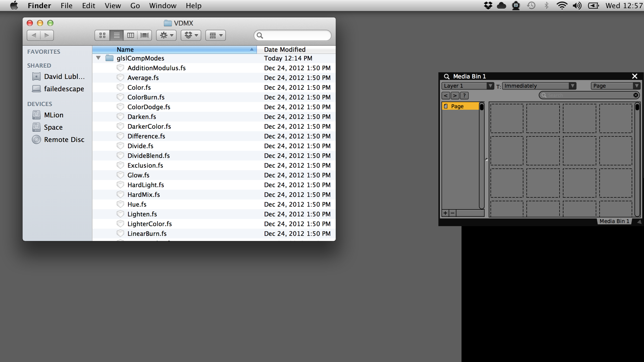Viewport: 644px width, 362px height.
Task: Select the Color.fs file
Action: pos(214,87)
